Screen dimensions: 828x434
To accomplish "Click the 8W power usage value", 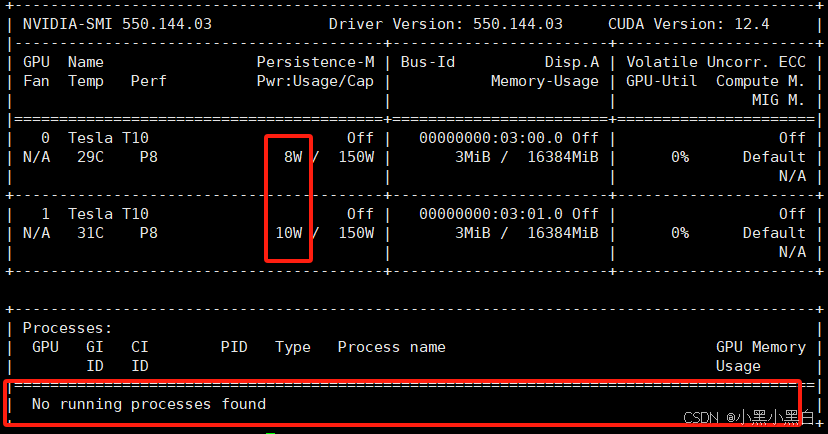I will (x=293, y=157).
